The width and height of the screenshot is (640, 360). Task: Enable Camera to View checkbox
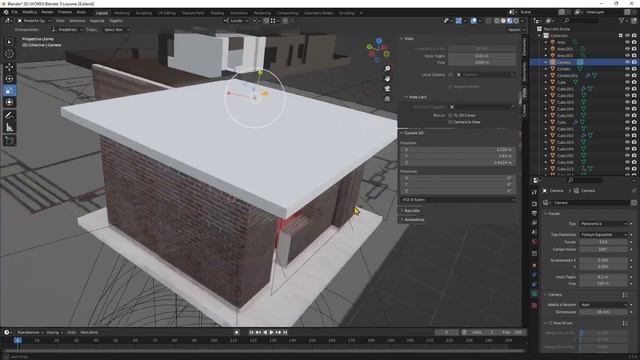point(451,122)
